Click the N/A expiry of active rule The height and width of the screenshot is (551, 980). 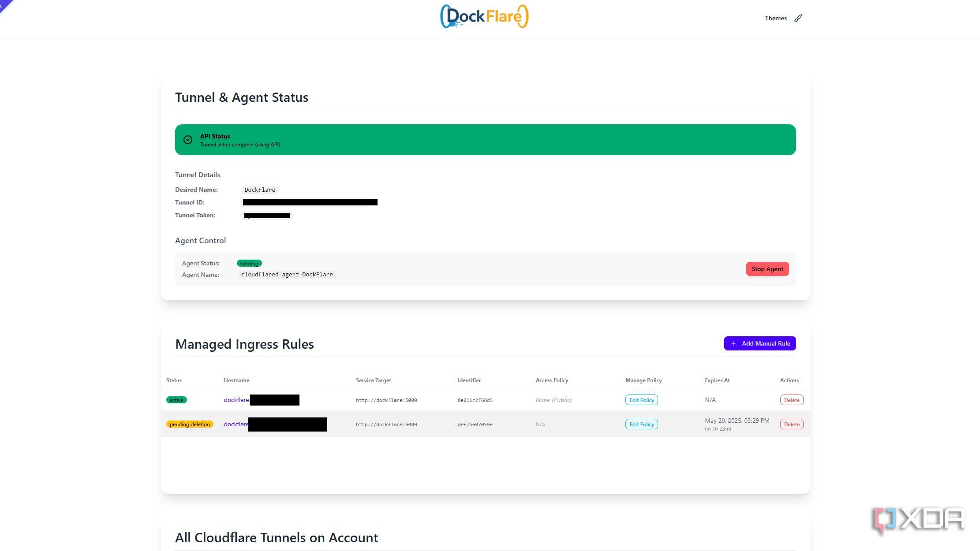click(710, 400)
